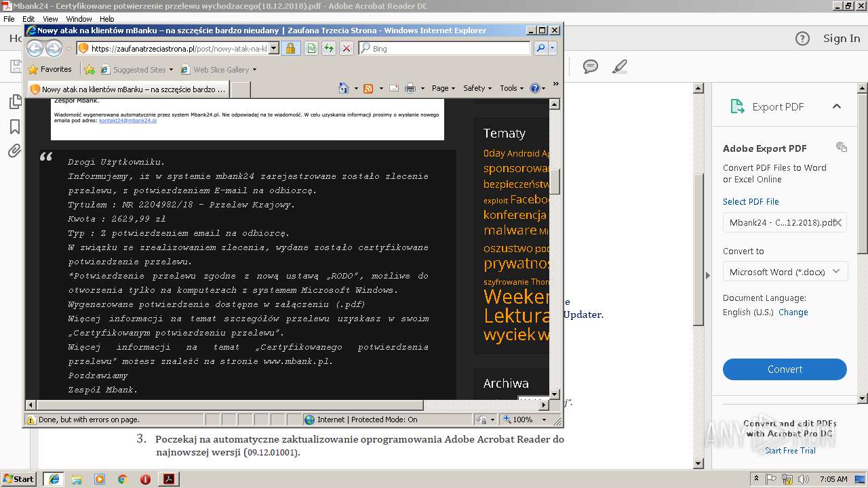The image size is (868, 488).
Task: Click the red Stop icon in IE
Action: coord(346,48)
